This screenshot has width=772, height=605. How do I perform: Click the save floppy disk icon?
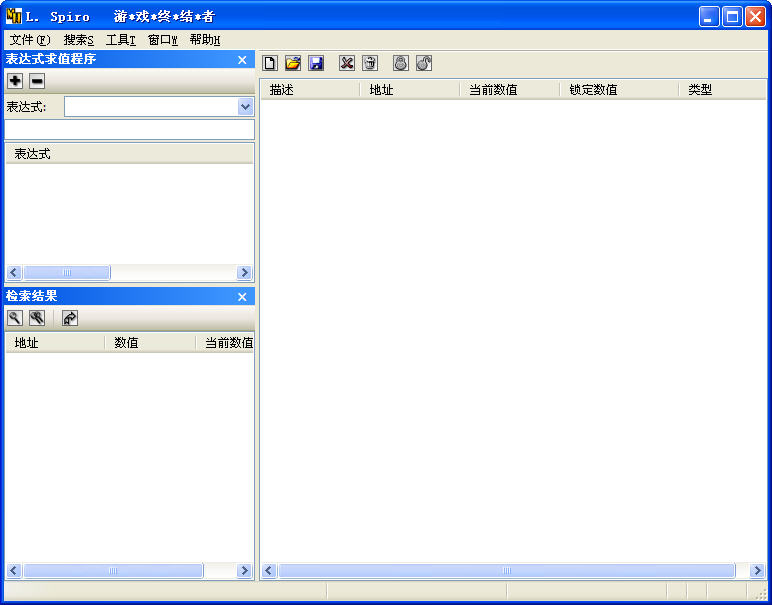[x=316, y=63]
